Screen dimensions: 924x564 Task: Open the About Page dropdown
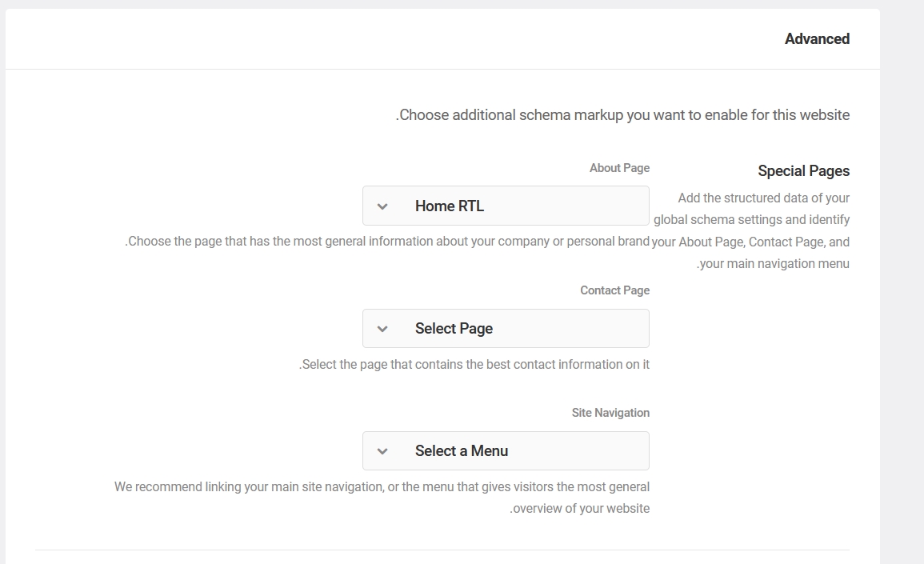[506, 206]
